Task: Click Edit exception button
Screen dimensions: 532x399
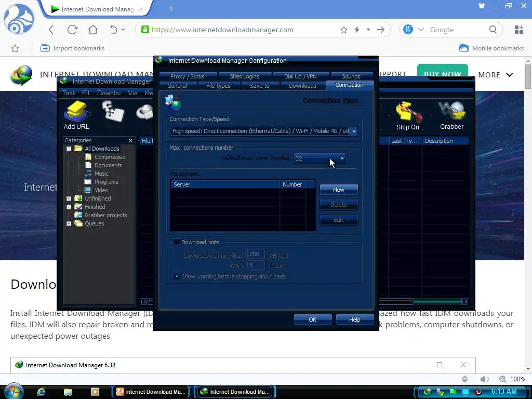Action: pos(339,220)
